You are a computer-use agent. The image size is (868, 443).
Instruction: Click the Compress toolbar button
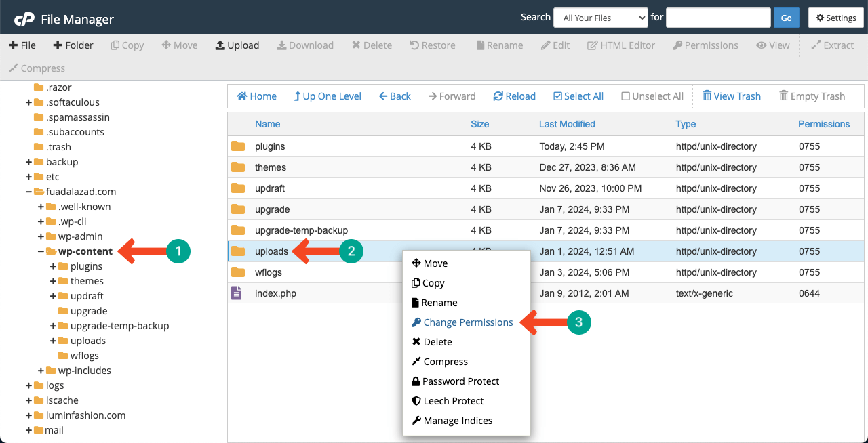[x=37, y=68]
